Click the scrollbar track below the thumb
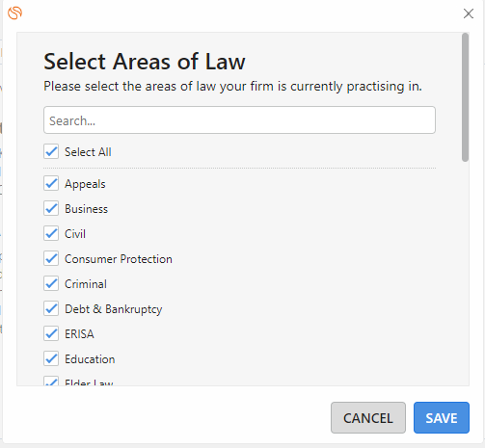This screenshot has width=485, height=448. point(465,273)
